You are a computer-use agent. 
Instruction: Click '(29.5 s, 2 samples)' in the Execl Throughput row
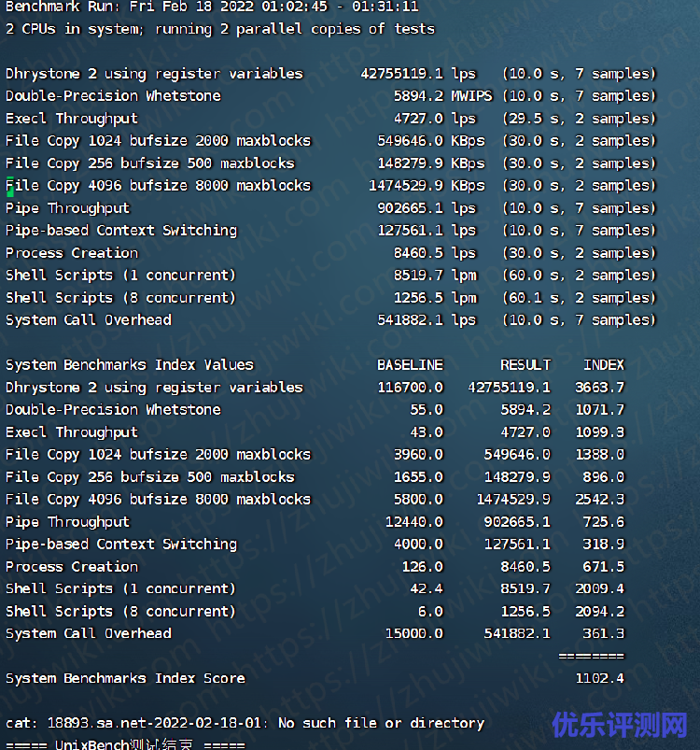tap(579, 119)
